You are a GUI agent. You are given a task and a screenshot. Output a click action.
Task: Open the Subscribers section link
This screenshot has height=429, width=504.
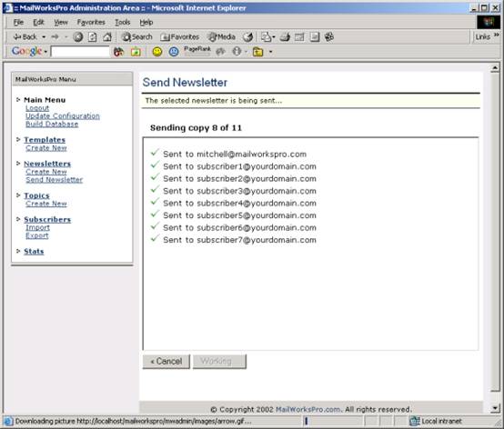[x=47, y=220]
